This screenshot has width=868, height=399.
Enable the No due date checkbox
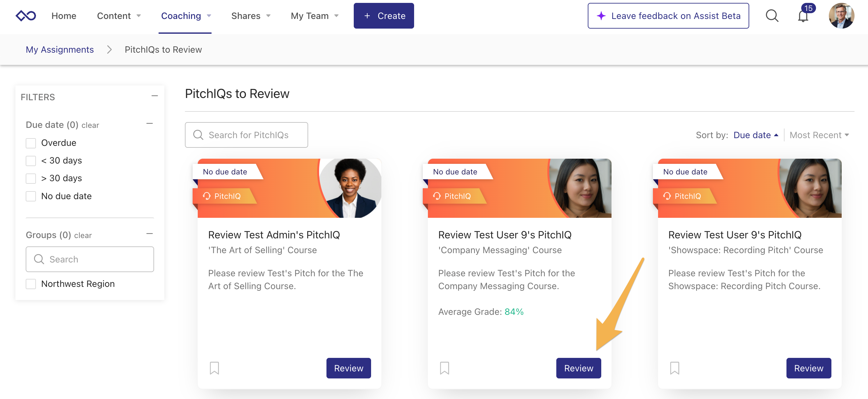pos(31,196)
